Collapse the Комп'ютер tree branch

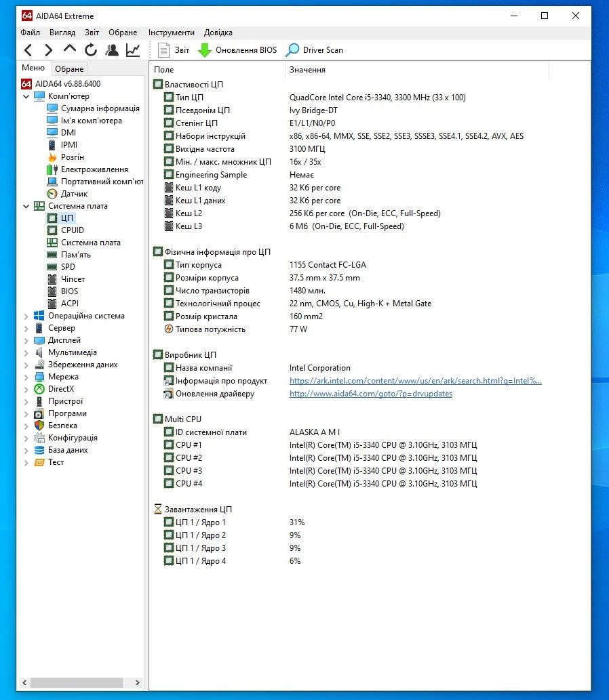click(26, 96)
